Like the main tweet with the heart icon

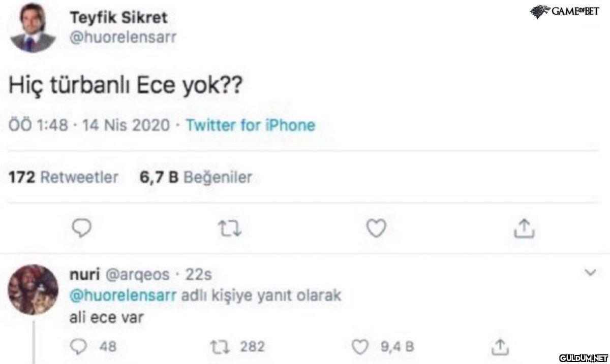376,229
